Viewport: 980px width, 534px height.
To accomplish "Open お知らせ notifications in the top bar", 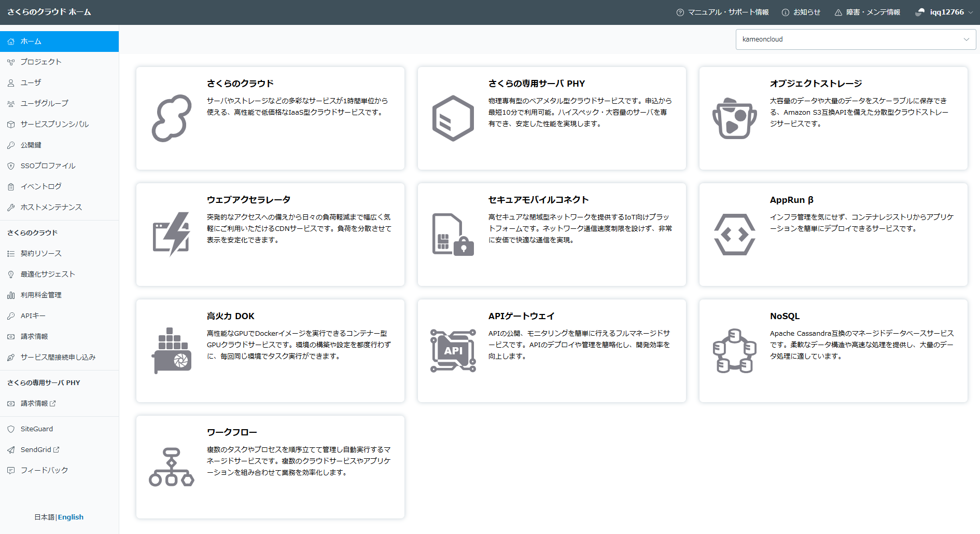I will tap(801, 12).
